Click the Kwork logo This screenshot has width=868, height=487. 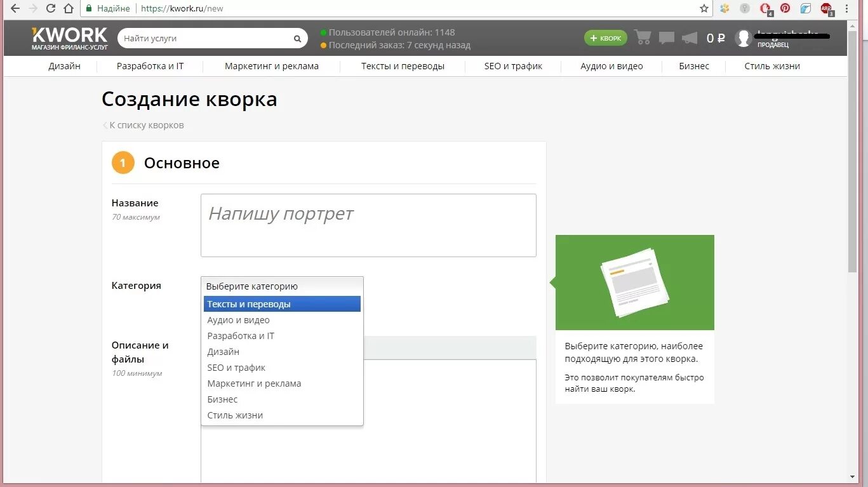point(70,38)
